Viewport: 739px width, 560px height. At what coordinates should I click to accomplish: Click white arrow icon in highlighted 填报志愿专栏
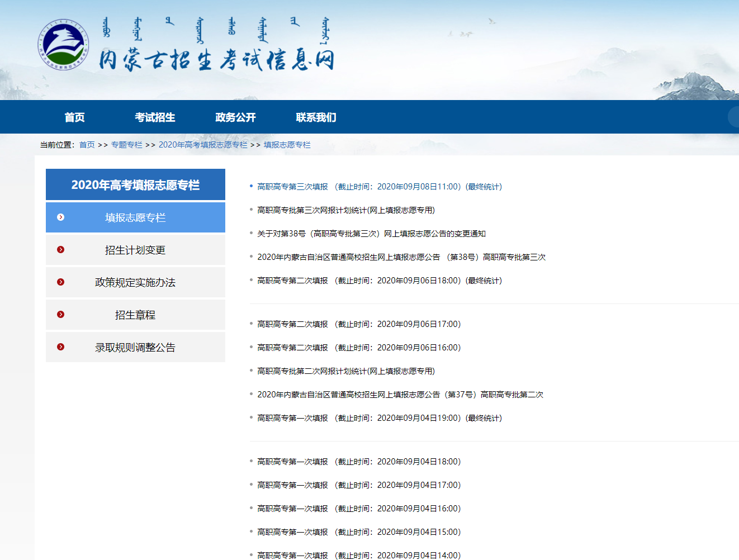60,217
